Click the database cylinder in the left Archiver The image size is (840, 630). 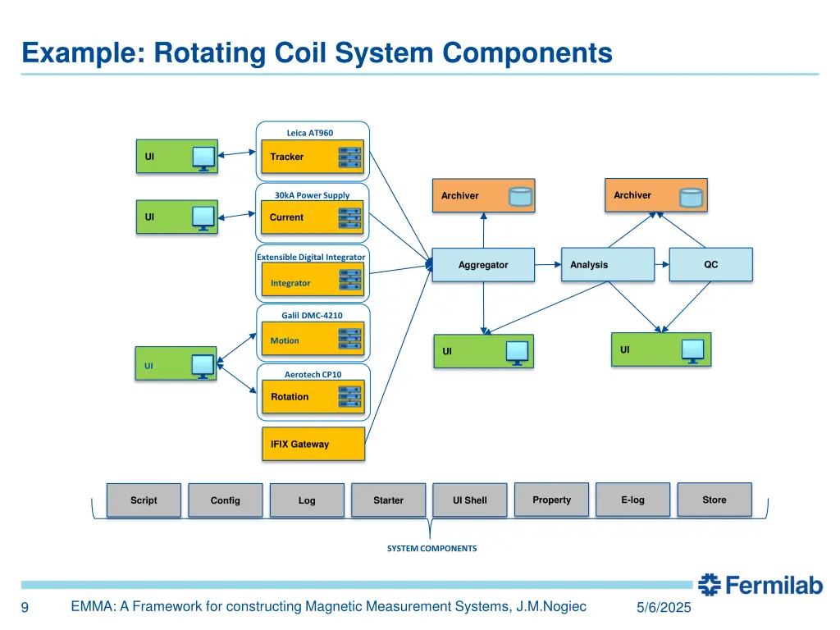[x=519, y=196]
